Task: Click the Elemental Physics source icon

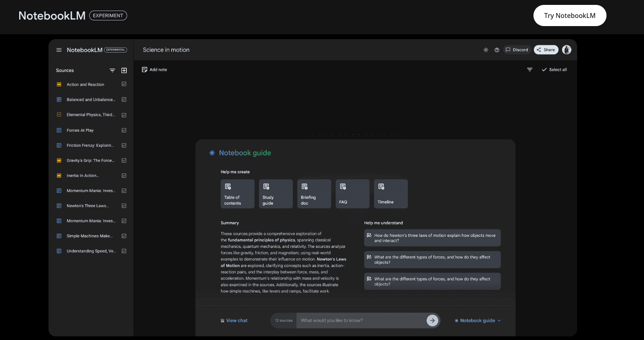Action: [x=59, y=115]
